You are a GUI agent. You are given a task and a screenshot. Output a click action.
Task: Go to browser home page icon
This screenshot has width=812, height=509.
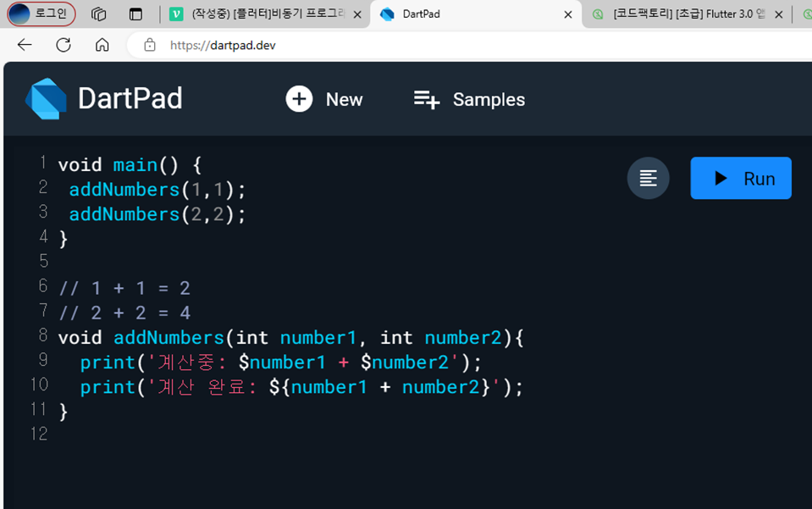point(102,45)
